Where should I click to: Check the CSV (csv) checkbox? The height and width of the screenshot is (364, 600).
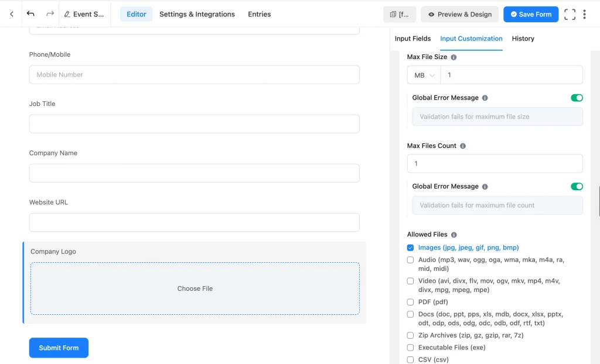click(410, 360)
